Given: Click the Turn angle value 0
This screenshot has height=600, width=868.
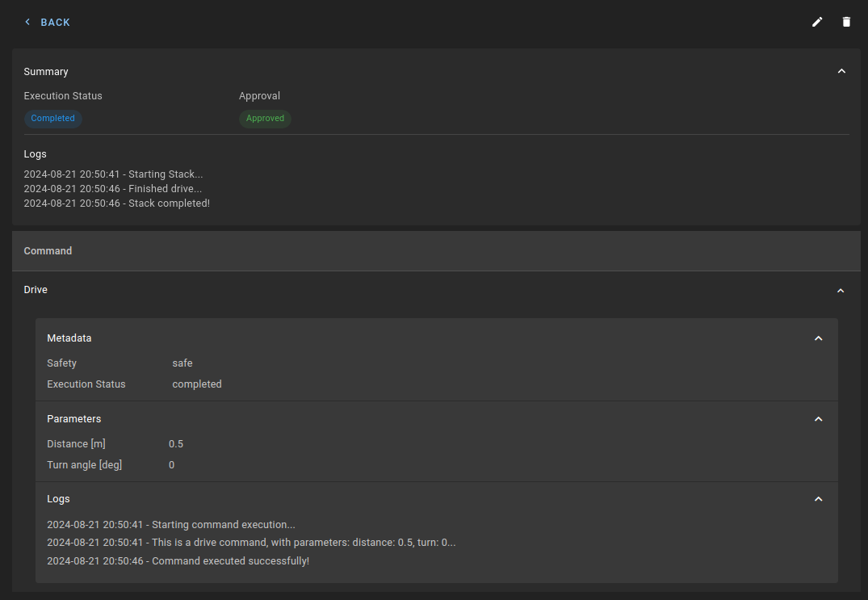Looking at the screenshot, I should click(x=172, y=465).
